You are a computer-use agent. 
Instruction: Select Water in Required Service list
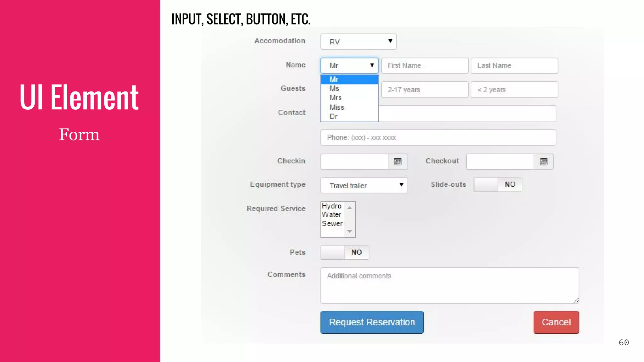pyautogui.click(x=332, y=215)
